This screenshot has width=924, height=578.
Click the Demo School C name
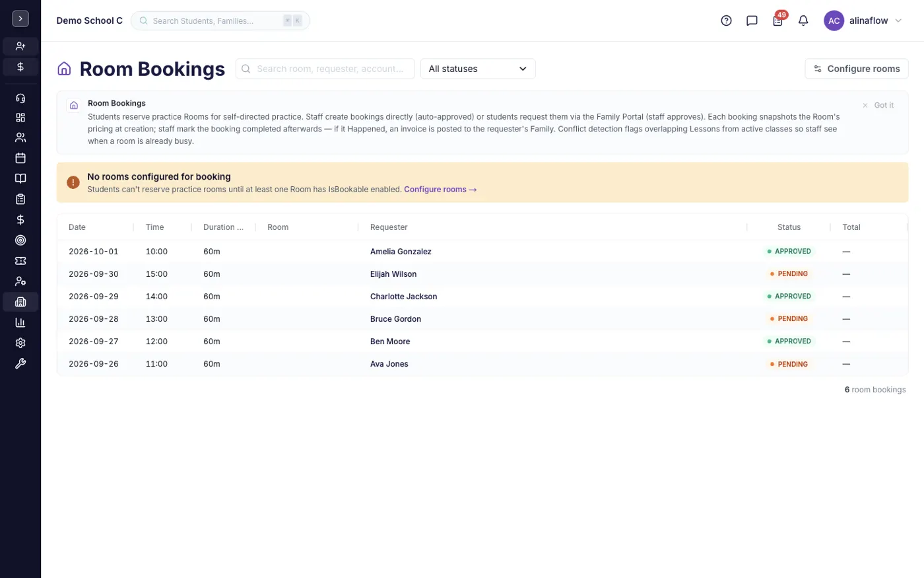(90, 20)
